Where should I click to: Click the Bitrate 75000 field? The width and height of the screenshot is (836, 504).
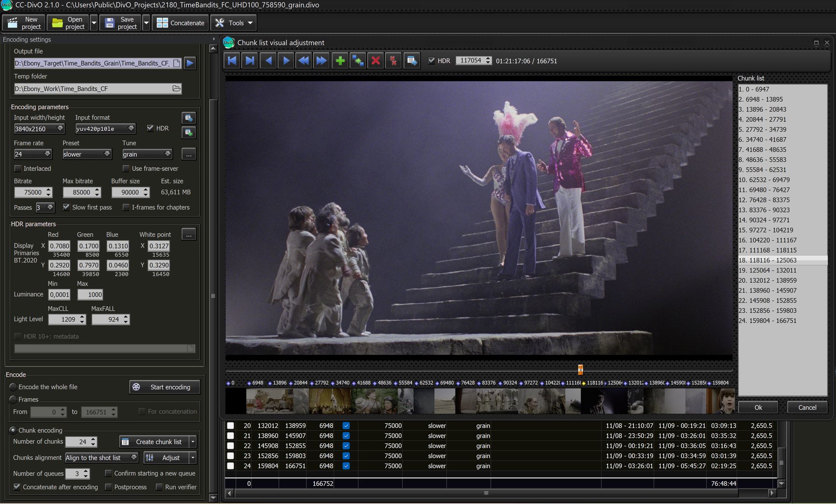33,192
